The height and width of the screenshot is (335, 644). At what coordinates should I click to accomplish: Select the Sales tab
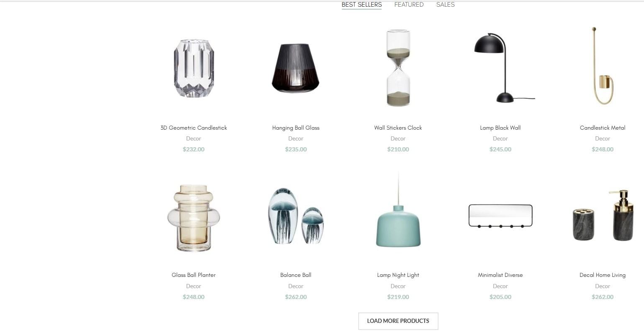click(445, 5)
